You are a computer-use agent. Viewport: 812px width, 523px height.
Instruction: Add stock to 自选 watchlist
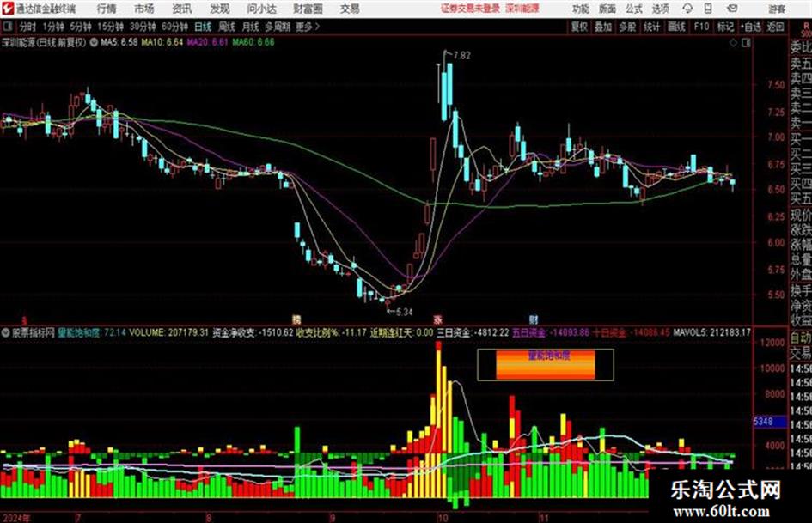pos(750,27)
